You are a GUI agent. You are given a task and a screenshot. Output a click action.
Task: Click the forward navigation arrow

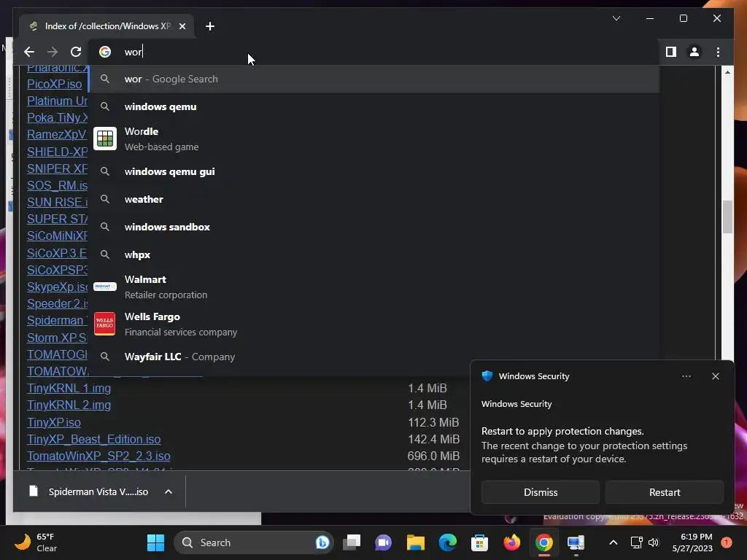[x=53, y=52]
